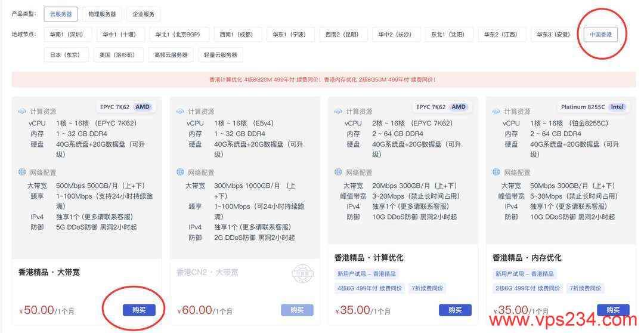This screenshot has height=333, width=644.
Task: Click the Intel Platinum 8255C badge
Action: coord(593,107)
